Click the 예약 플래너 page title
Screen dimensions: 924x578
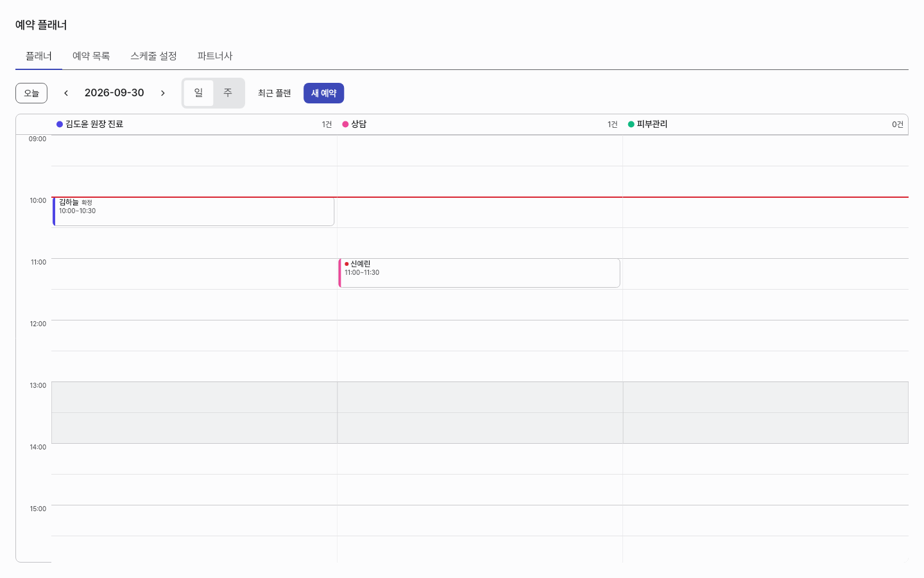coord(41,25)
